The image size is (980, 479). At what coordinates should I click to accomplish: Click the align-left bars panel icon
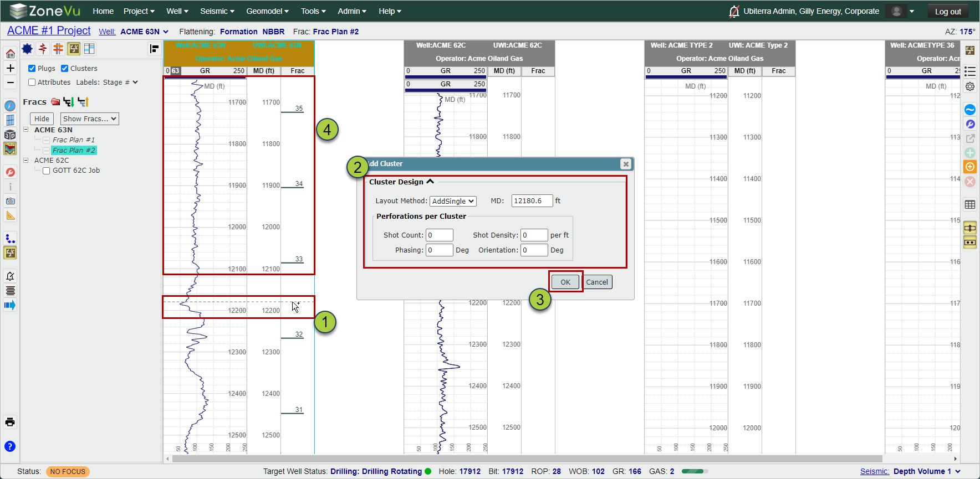click(155, 49)
